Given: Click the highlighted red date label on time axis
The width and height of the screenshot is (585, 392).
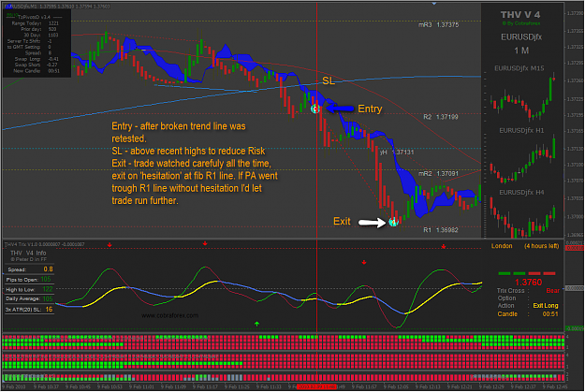Looking at the screenshot, I should point(316,386).
